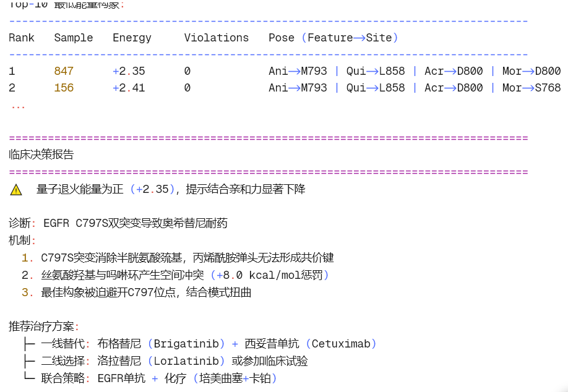Viewport: 568px width, 392px height.
Task: Click '一线替代' label
Action: click(x=62, y=344)
